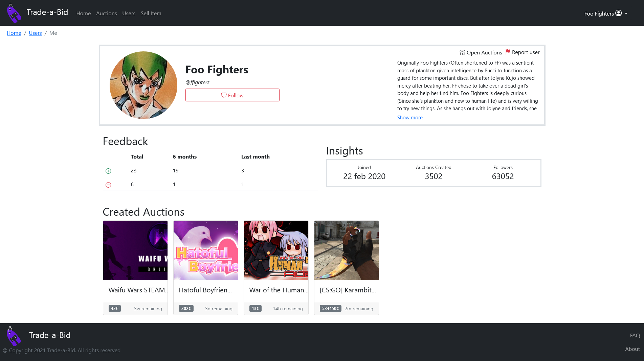Open the Hatoful Boyfriend auction image
This screenshot has width=644, height=361.
[x=206, y=250]
